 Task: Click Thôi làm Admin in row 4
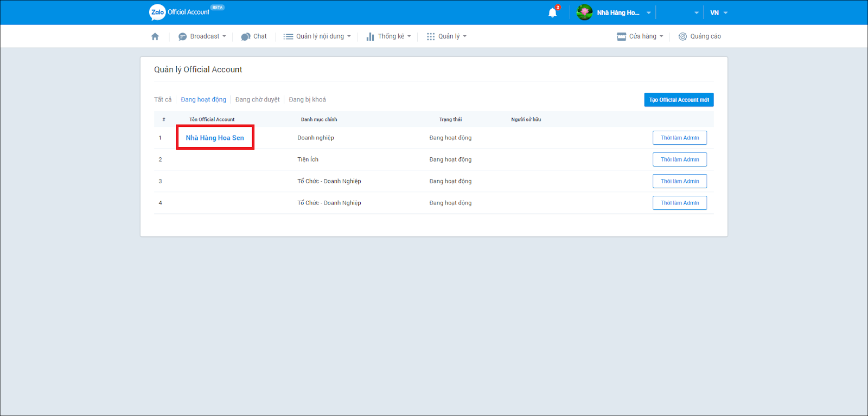pyautogui.click(x=680, y=203)
